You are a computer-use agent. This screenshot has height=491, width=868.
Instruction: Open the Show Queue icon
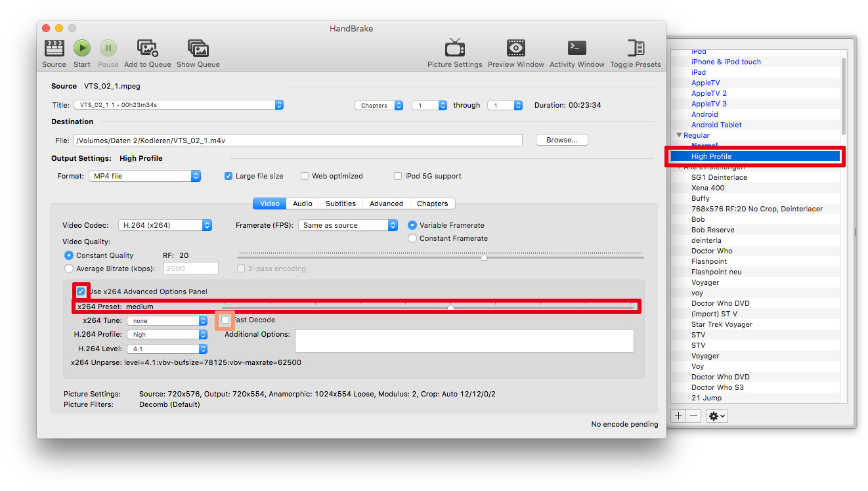click(198, 48)
